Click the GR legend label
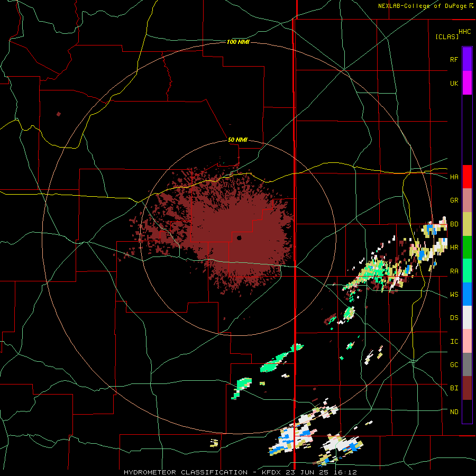Screen dimensions: 476x476 pos(454,200)
